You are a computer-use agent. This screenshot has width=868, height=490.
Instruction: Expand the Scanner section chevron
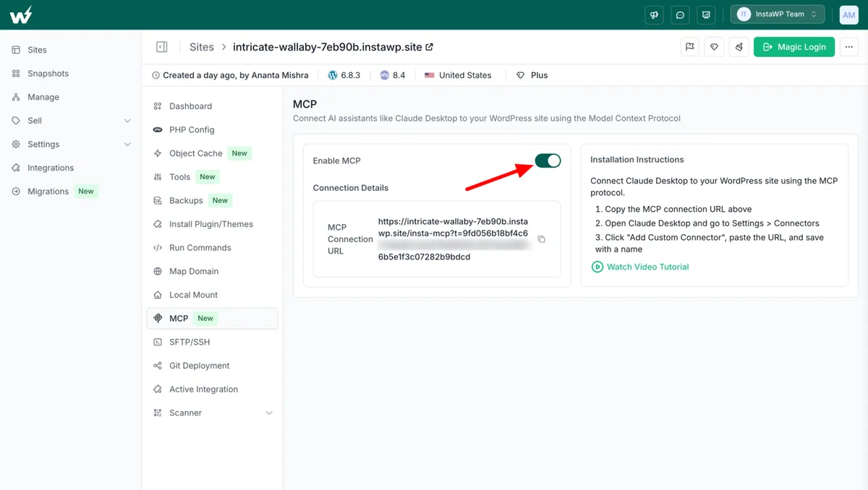269,413
